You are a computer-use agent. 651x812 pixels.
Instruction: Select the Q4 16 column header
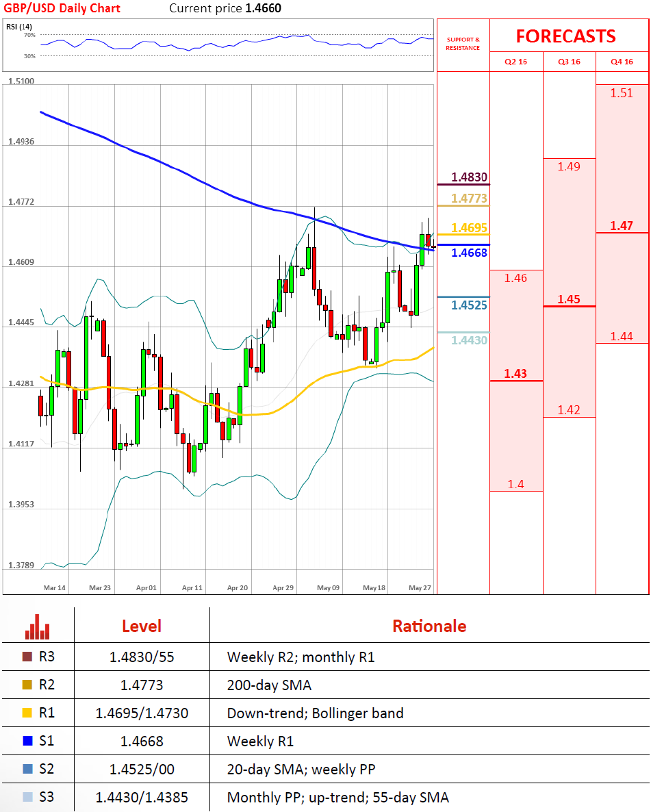pos(622,62)
